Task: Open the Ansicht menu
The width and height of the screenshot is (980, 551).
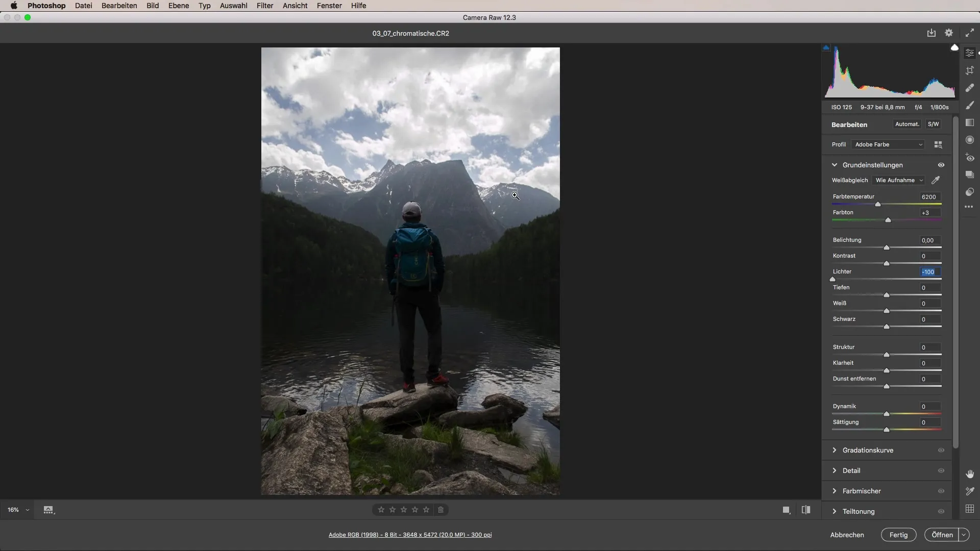Action: pos(295,6)
